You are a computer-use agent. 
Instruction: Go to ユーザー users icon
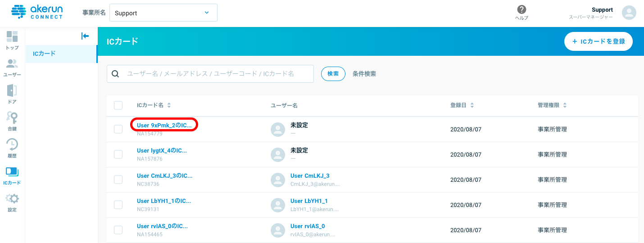[x=12, y=64]
